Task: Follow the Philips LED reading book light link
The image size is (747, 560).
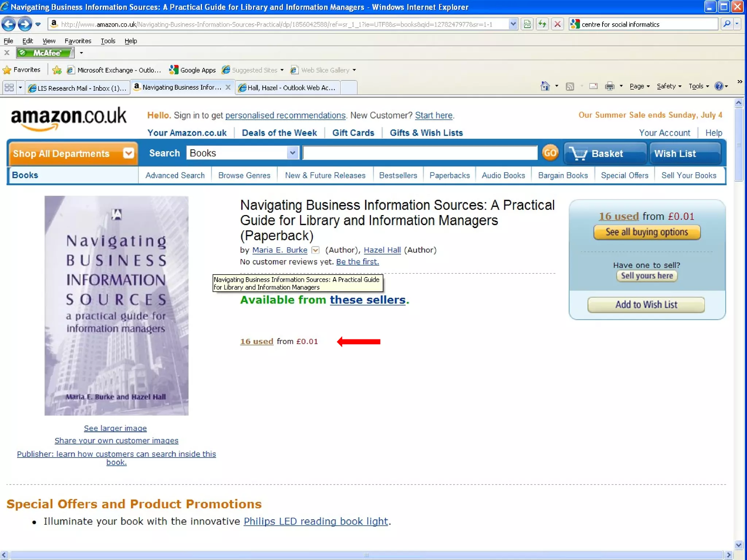Action: click(316, 521)
